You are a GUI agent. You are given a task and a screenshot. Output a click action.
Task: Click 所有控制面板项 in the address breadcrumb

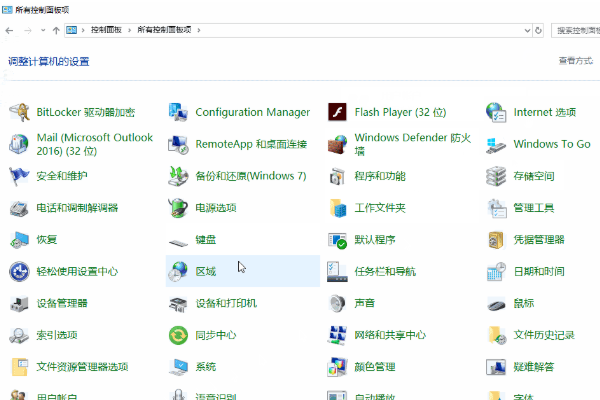164,30
